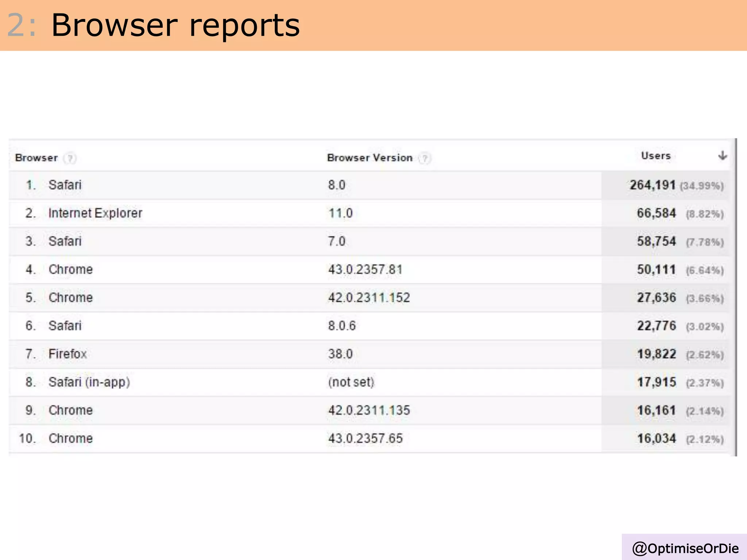Screen dimensions: 747x560
Task: Click users value 50,111
Action: tap(656, 269)
